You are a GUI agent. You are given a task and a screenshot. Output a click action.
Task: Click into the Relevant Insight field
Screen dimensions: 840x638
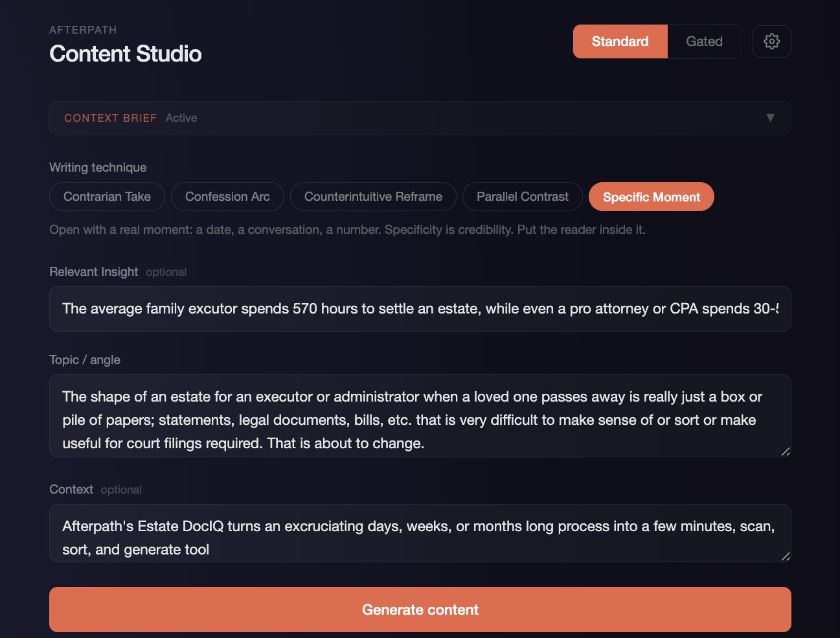[420, 309]
